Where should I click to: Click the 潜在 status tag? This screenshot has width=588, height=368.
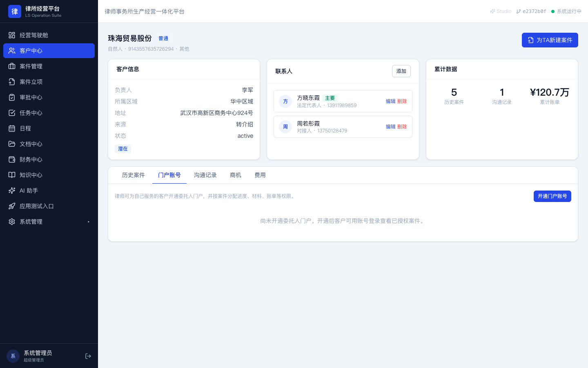pos(123,149)
